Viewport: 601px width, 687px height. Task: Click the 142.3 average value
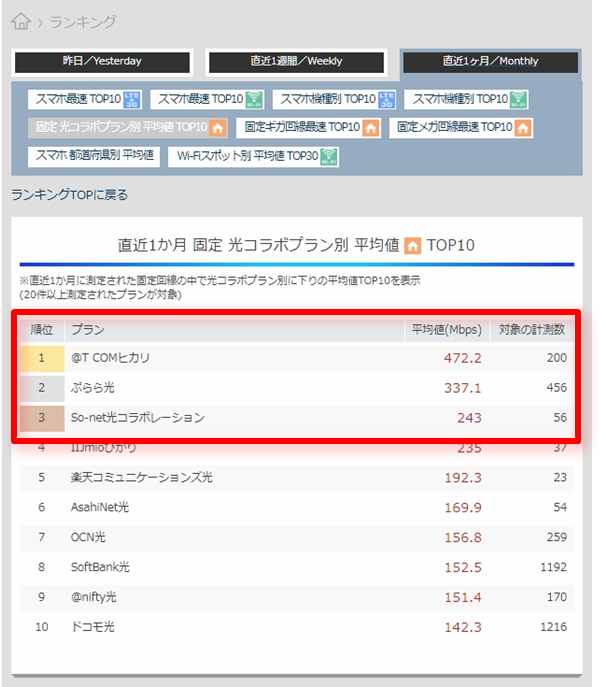click(463, 627)
